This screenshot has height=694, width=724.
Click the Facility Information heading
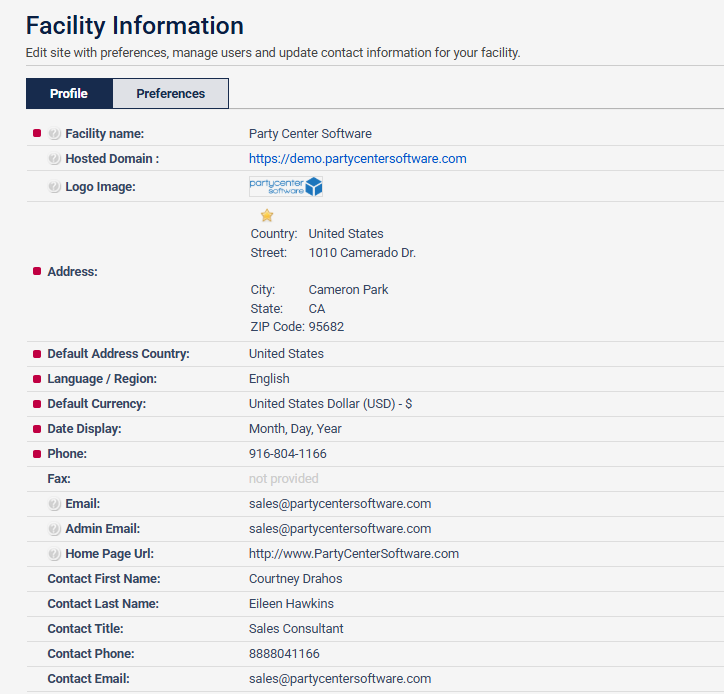point(134,25)
